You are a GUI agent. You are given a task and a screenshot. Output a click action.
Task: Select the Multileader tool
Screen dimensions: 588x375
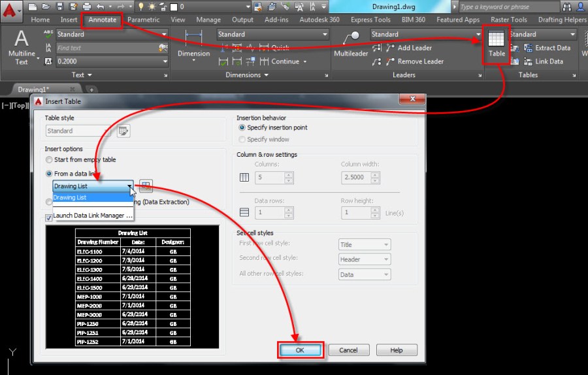[x=351, y=44]
